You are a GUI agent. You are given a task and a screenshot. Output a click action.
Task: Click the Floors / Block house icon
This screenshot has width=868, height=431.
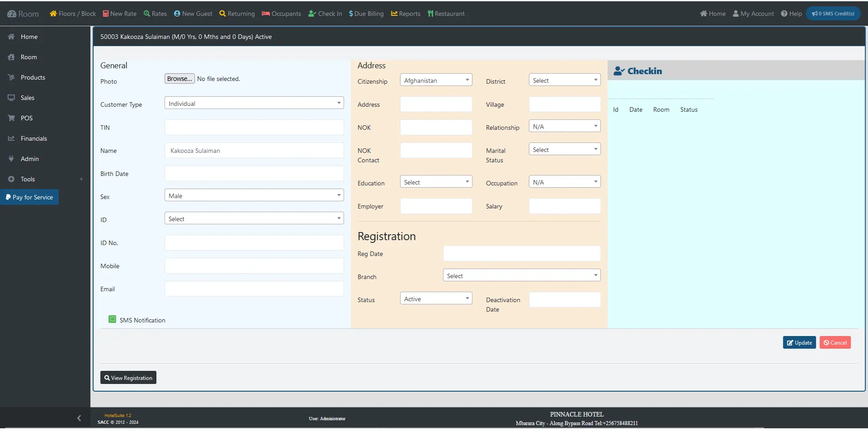pos(53,14)
